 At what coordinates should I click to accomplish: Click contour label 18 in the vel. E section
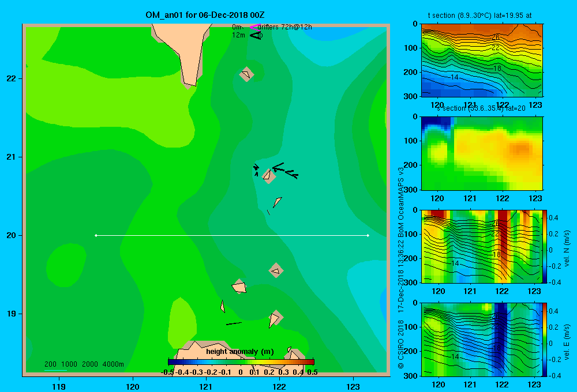point(496,348)
